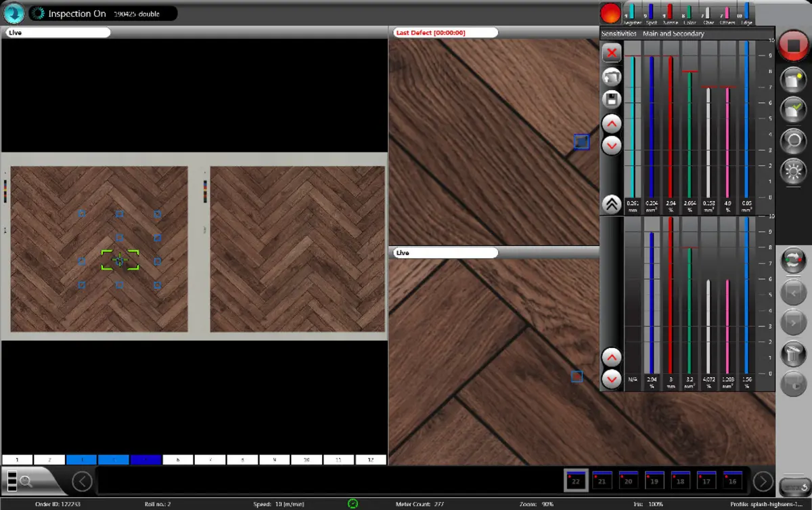This screenshot has height=510, width=812.
Task: Open the brightness sun icon settings
Action: (792, 170)
